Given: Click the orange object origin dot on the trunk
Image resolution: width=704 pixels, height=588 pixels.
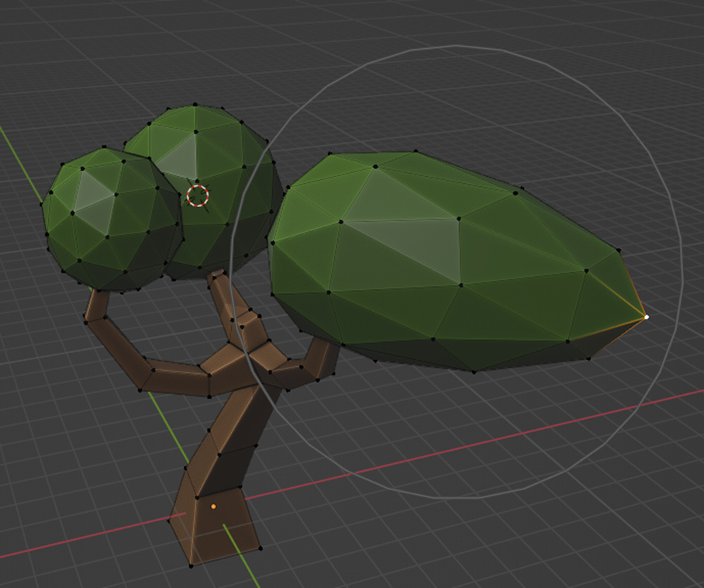Looking at the screenshot, I should click(x=213, y=507).
